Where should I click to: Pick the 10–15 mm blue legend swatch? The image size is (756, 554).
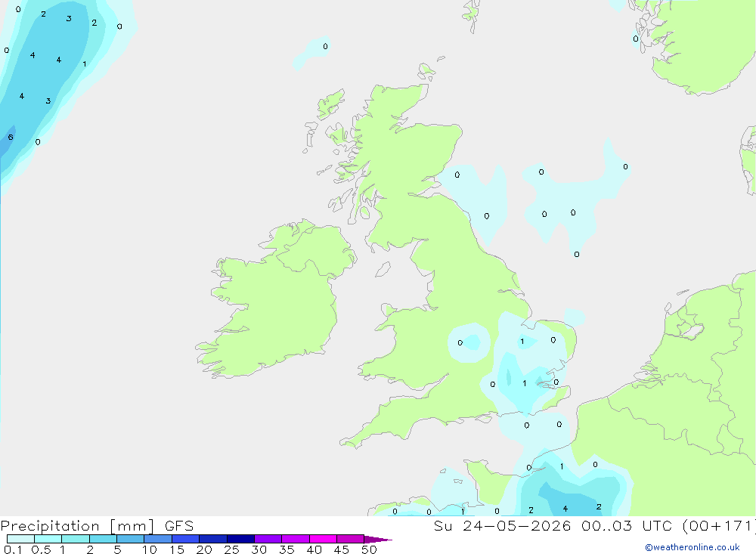click(x=158, y=539)
